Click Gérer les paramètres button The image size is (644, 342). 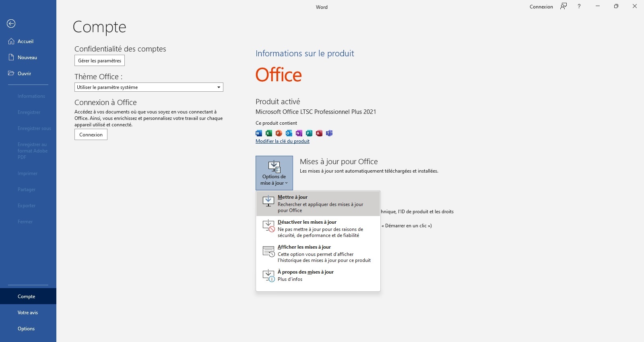[99, 61]
